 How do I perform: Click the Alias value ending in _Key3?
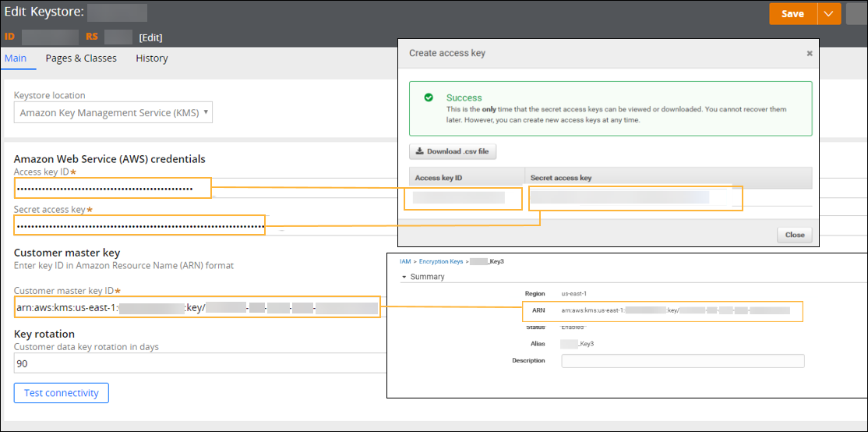click(578, 344)
